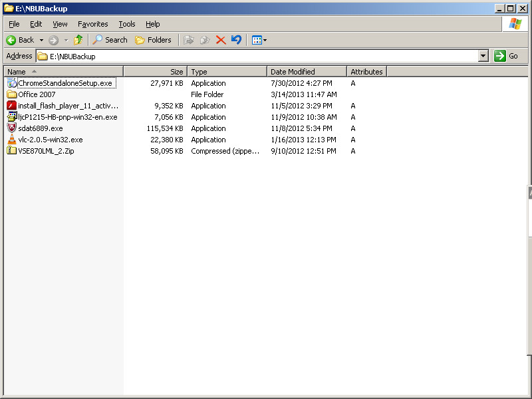Click the 27,971 KB size value
The width and height of the screenshot is (532, 399).
(x=167, y=83)
